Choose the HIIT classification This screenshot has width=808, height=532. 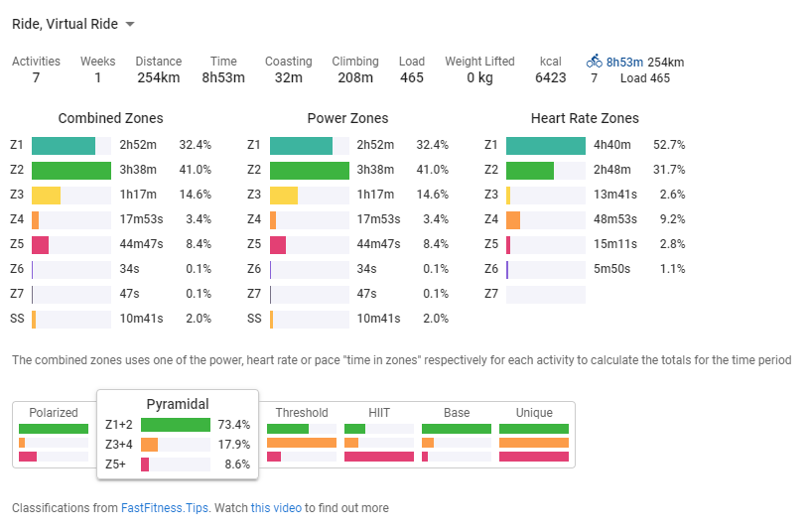pos(379,413)
